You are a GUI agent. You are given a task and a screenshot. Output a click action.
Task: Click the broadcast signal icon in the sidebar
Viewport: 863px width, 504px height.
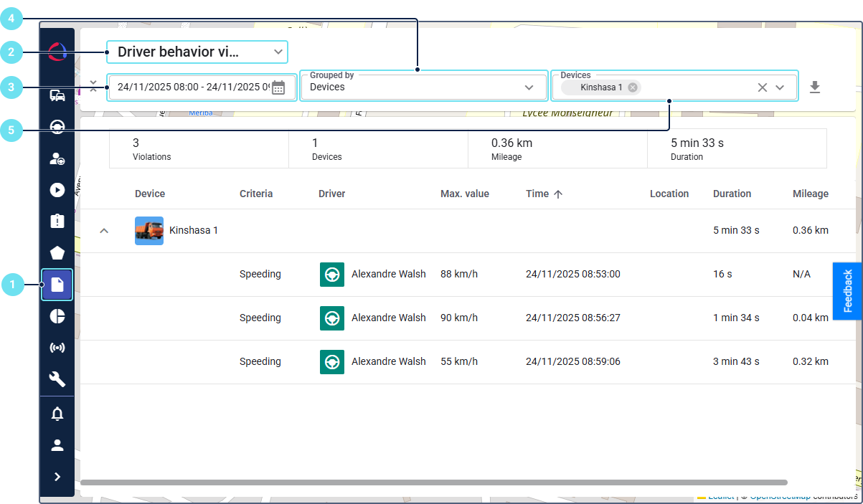[57, 348]
